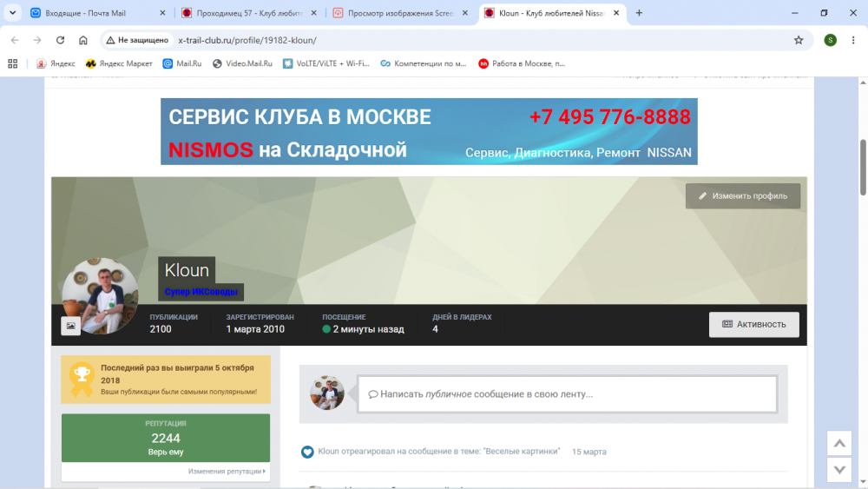Open the VoLTE/ViLTE + Wi-Fi bookmark
The height and width of the screenshot is (489, 868).
[326, 63]
